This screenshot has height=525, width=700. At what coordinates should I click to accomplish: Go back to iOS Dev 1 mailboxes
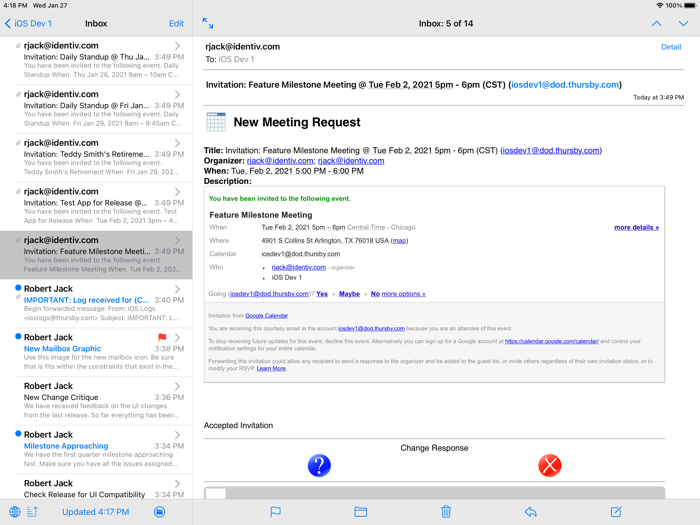[x=28, y=23]
